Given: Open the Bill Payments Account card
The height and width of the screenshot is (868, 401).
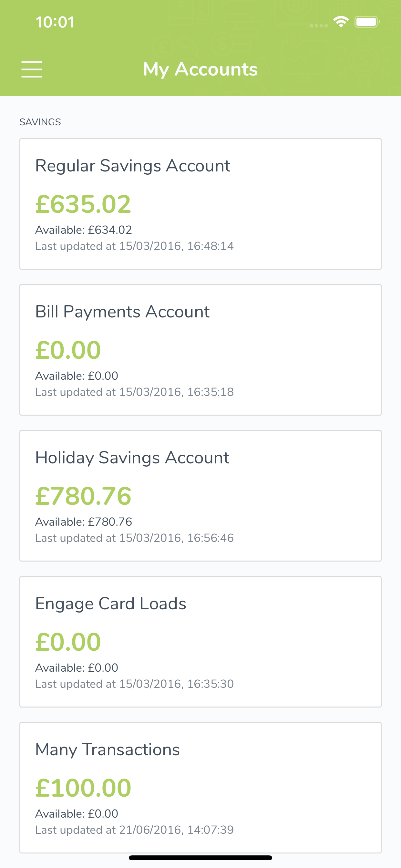Looking at the screenshot, I should (200, 350).
